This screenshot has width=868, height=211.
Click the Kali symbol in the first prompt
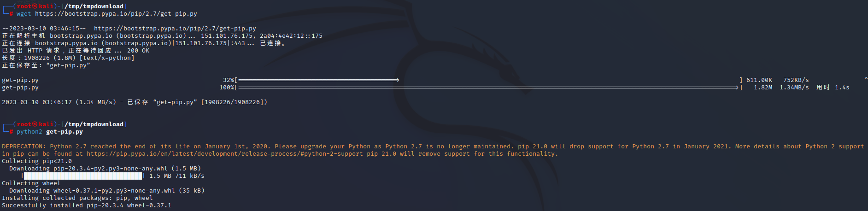click(35, 6)
